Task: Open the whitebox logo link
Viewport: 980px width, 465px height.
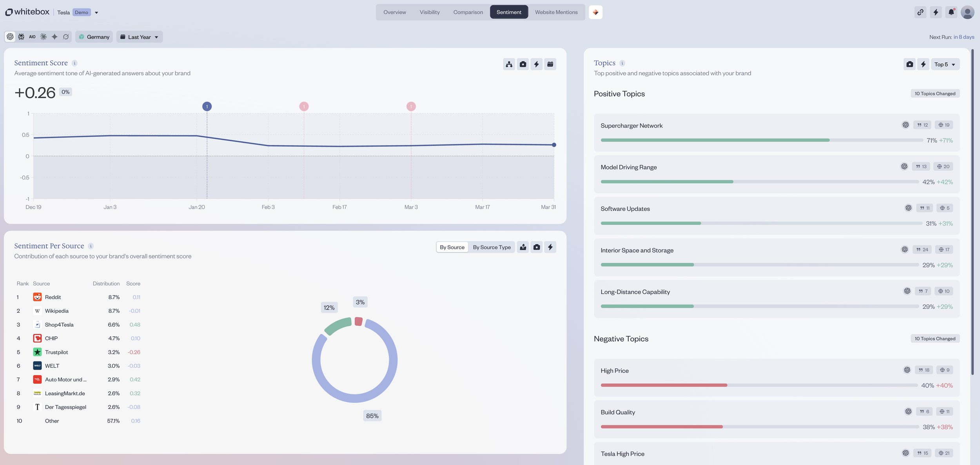Action: (x=27, y=12)
